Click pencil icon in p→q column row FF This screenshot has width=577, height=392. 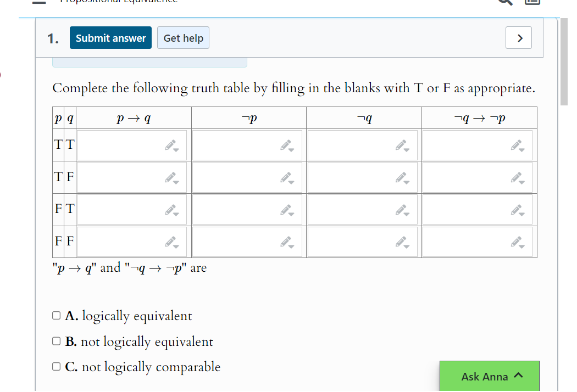(170, 241)
